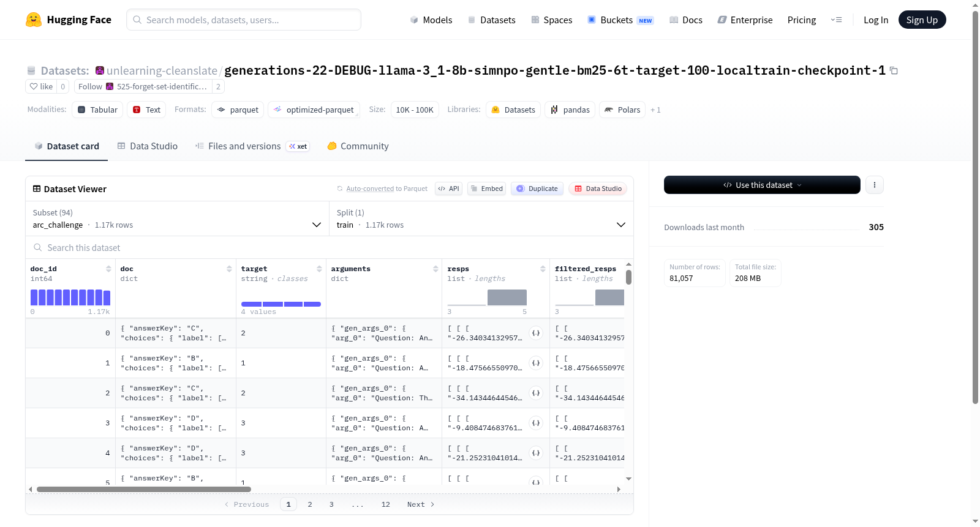The image size is (980, 527).
Task: Open the more options kebab icon
Action: [875, 185]
